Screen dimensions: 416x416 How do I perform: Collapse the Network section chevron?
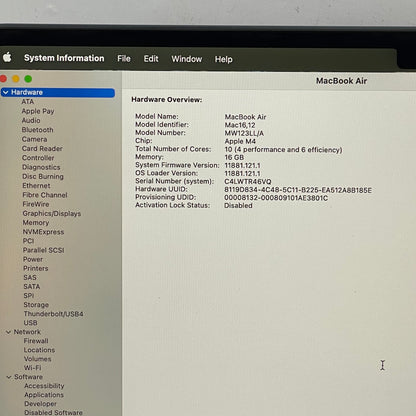point(8,332)
